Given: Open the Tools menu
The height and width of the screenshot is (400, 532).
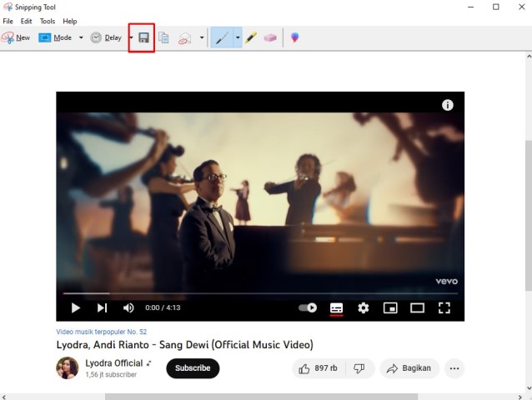Looking at the screenshot, I should pyautogui.click(x=48, y=21).
